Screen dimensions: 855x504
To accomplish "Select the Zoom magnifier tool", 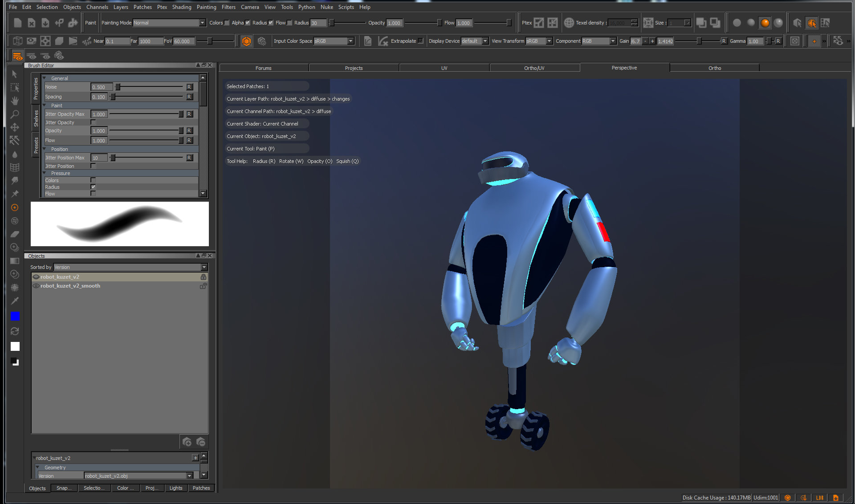I will pyautogui.click(x=15, y=114).
